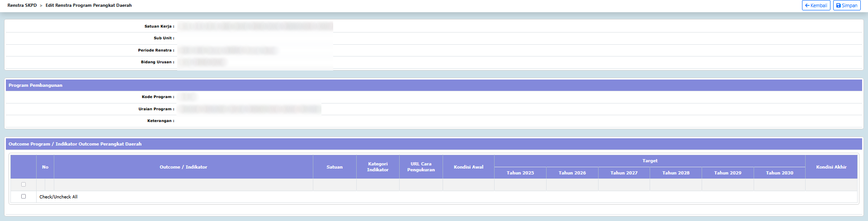This screenshot has width=868, height=221.
Task: Click the Satuan Kerja field value
Action: tap(255, 26)
